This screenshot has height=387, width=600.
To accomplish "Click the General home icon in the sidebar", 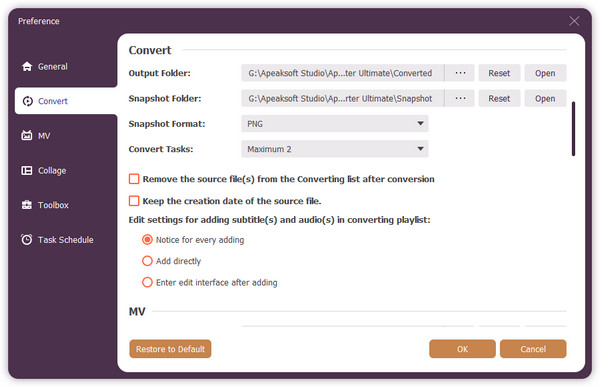I will pos(27,67).
